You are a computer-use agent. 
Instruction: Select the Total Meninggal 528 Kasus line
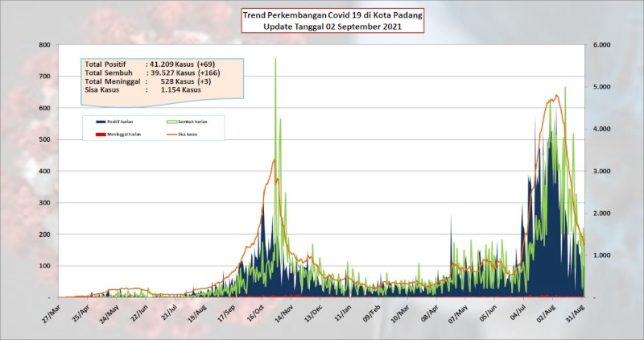pyautogui.click(x=148, y=81)
